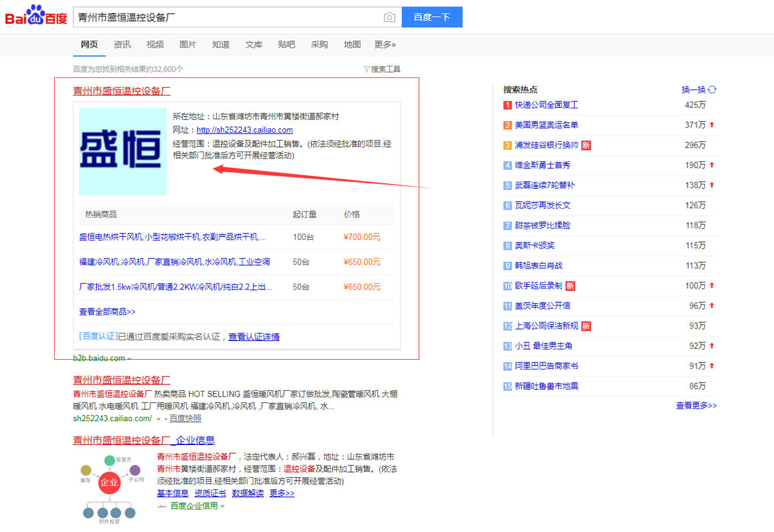The image size is (774, 532).
Task: Click the 资质证书 link
Action: tap(210, 493)
